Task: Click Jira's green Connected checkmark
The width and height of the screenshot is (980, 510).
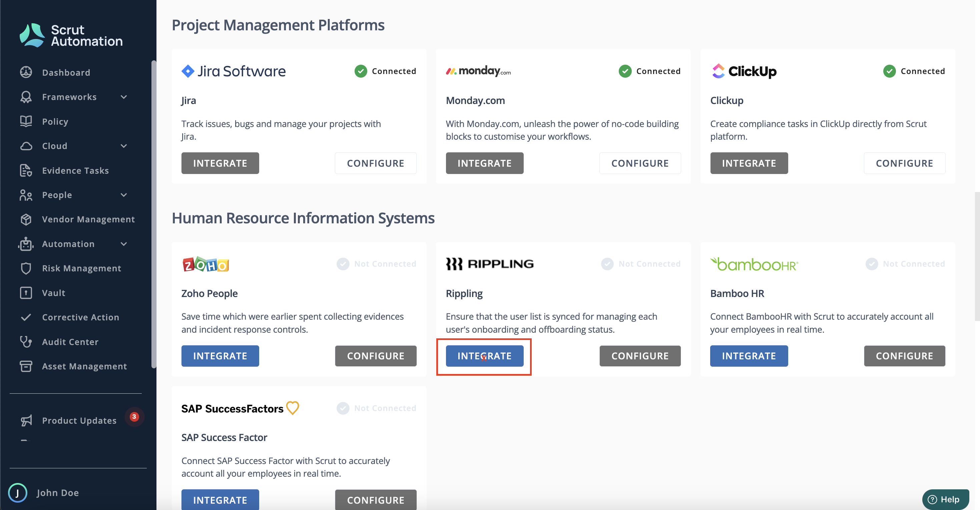Action: 361,71
